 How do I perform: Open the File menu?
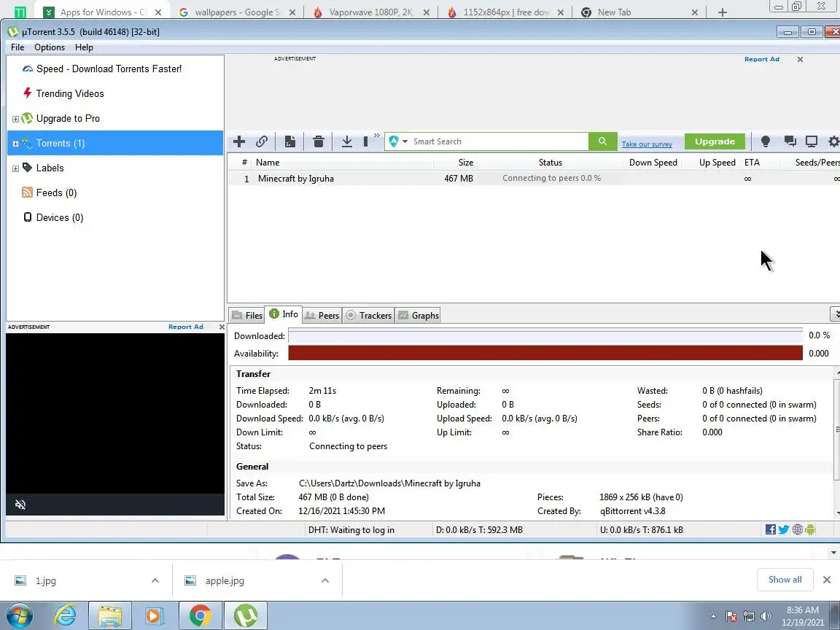point(17,47)
